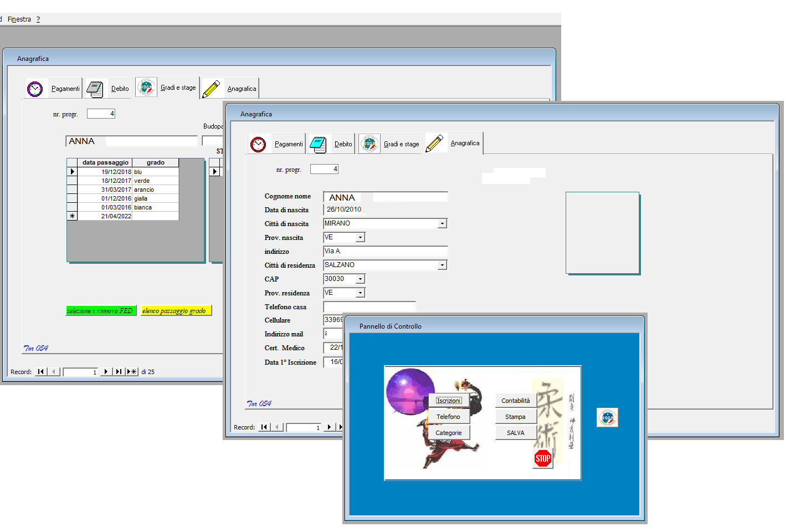Click record number box in back window navigator
The image size is (790, 532).
point(81,372)
